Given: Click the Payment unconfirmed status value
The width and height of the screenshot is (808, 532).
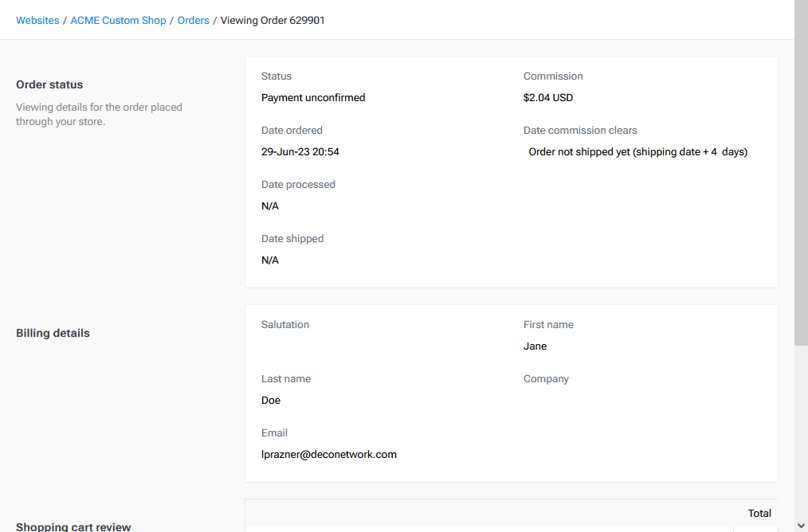Looking at the screenshot, I should [312, 97].
